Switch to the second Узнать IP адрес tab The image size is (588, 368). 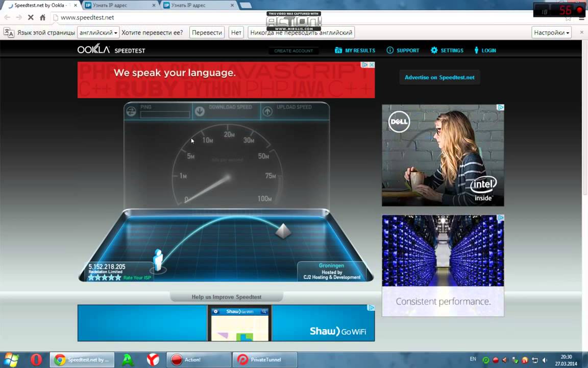[199, 5]
